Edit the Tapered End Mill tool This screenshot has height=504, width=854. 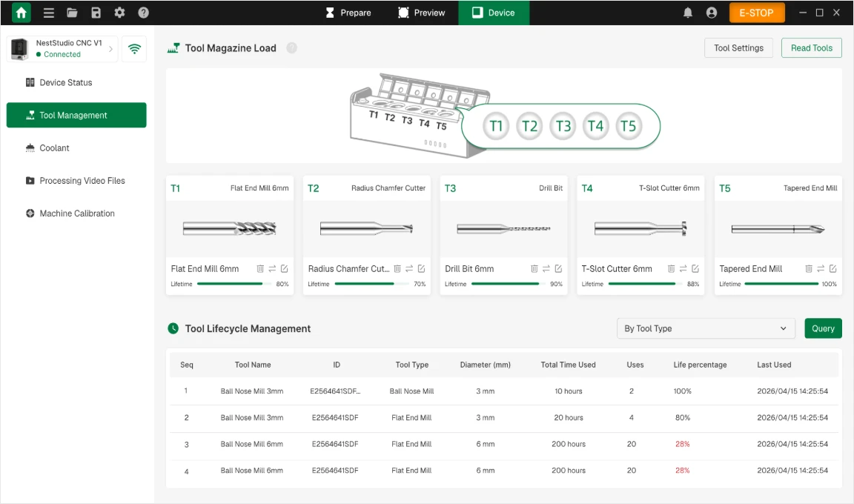(833, 269)
